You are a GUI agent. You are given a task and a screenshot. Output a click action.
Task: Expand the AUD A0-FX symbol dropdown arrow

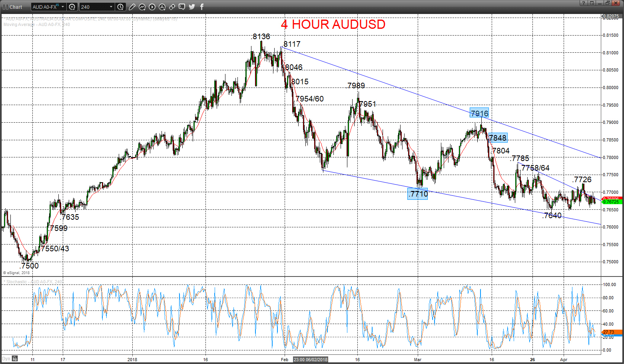63,7
